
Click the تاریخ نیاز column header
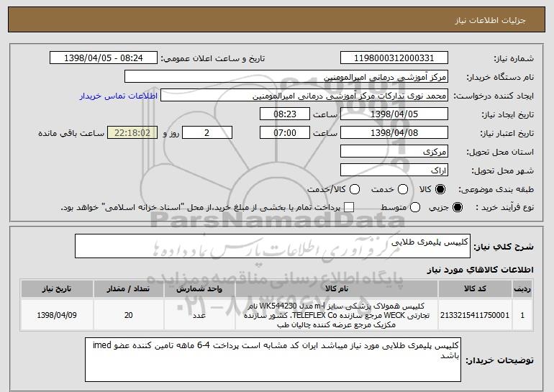point(57,289)
